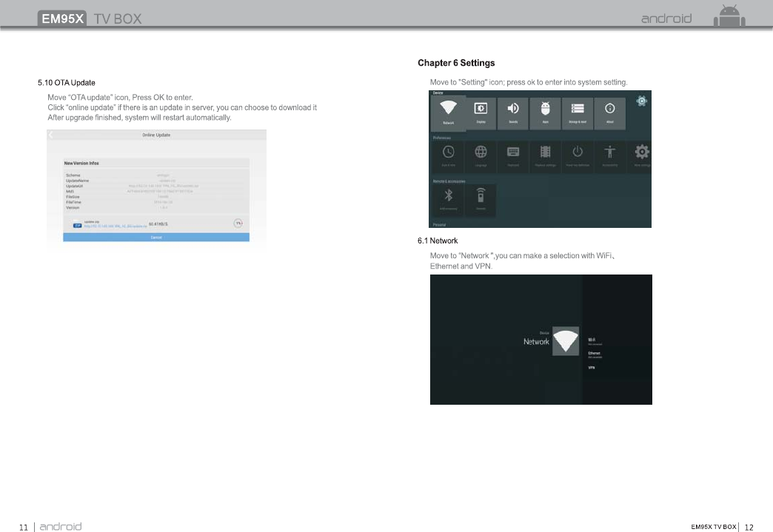
Task: Click the 1% circular download progress indicator
Action: coord(238,223)
